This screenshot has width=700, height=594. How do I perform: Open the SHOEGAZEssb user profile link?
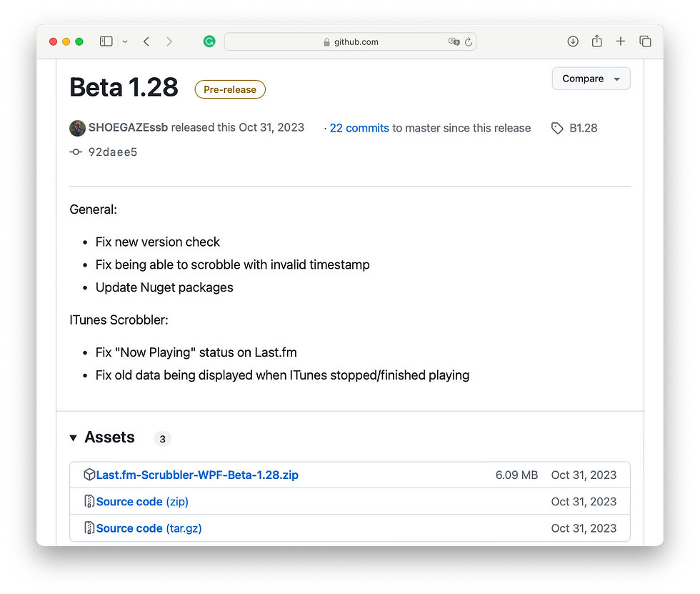128,128
